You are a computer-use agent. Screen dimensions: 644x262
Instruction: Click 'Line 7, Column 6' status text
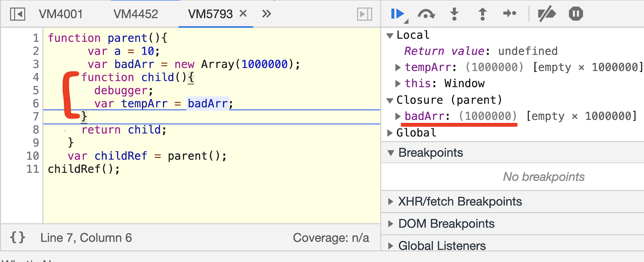tap(86, 238)
